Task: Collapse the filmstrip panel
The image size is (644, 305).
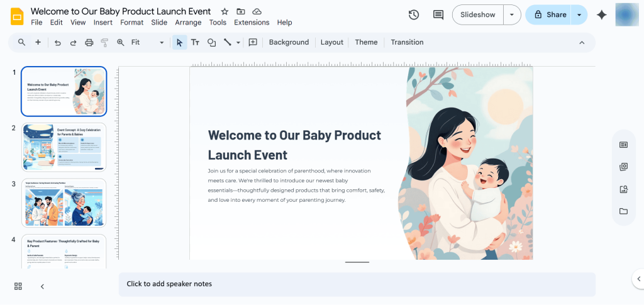Action: 42,286
